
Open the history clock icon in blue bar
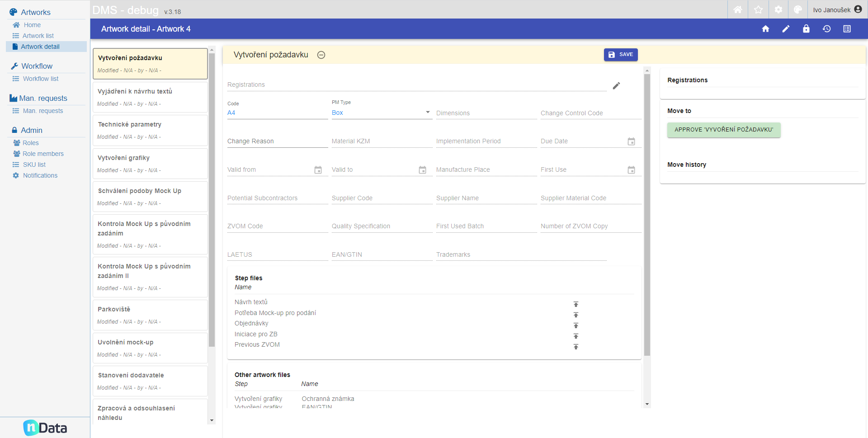tap(826, 29)
